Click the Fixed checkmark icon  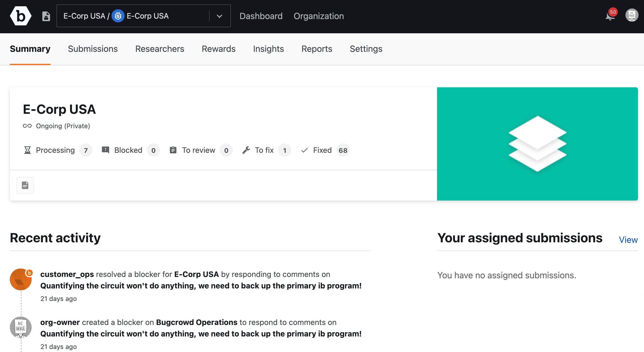(x=305, y=150)
